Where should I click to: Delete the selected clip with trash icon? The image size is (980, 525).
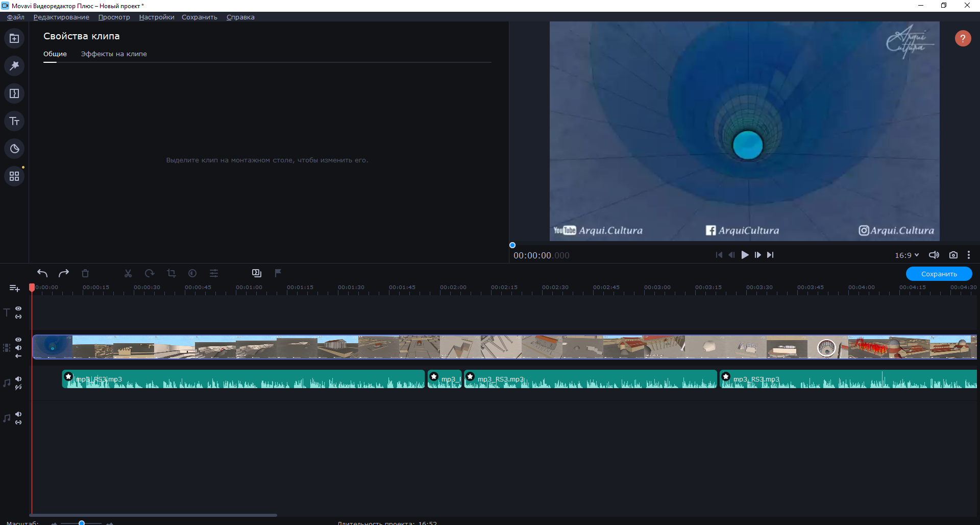[x=85, y=273]
